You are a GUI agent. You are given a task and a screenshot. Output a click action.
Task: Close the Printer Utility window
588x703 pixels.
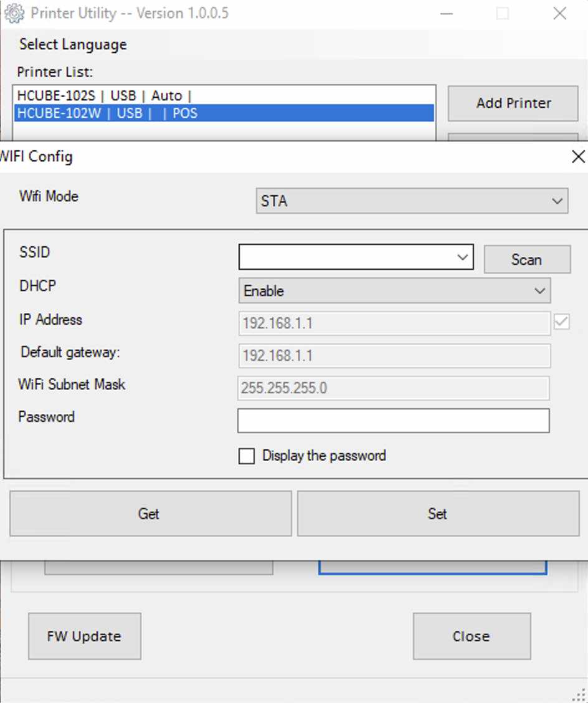pyautogui.click(x=560, y=14)
